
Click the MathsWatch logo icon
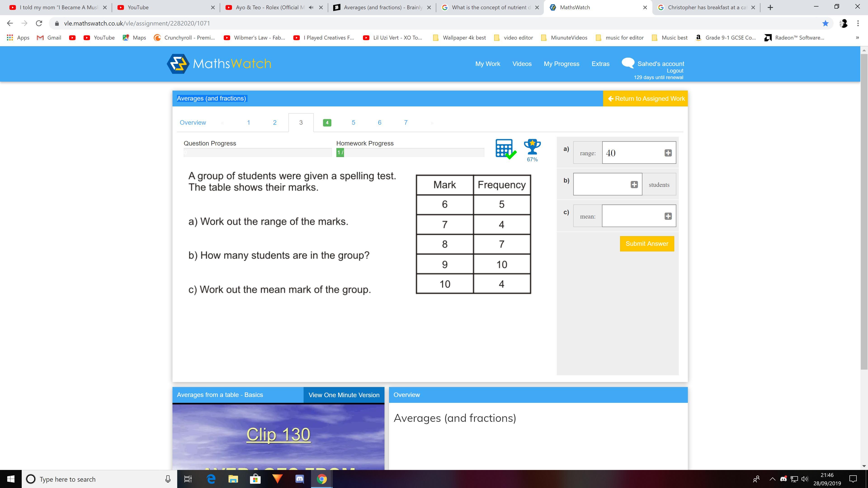click(x=178, y=64)
